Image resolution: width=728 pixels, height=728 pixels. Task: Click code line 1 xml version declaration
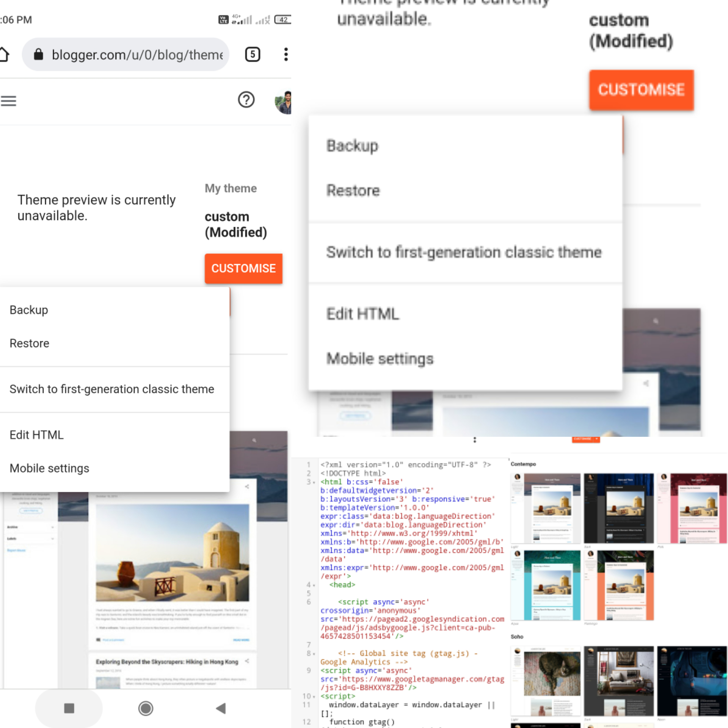(406, 465)
